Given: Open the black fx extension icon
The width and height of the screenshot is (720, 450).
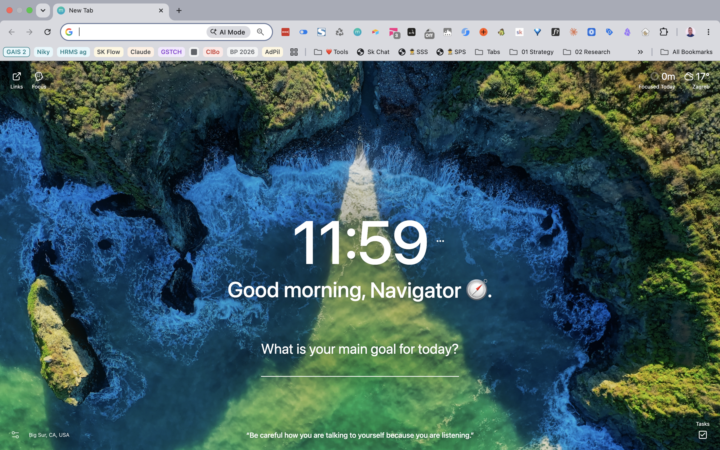Looking at the screenshot, I should coord(555,32).
